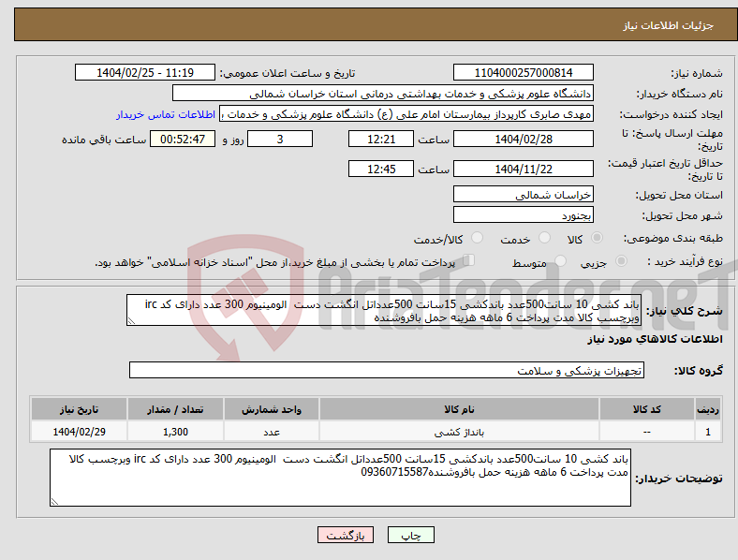This screenshot has height=560, width=738.
Task: Click the بازگشت back button
Action: [346, 535]
